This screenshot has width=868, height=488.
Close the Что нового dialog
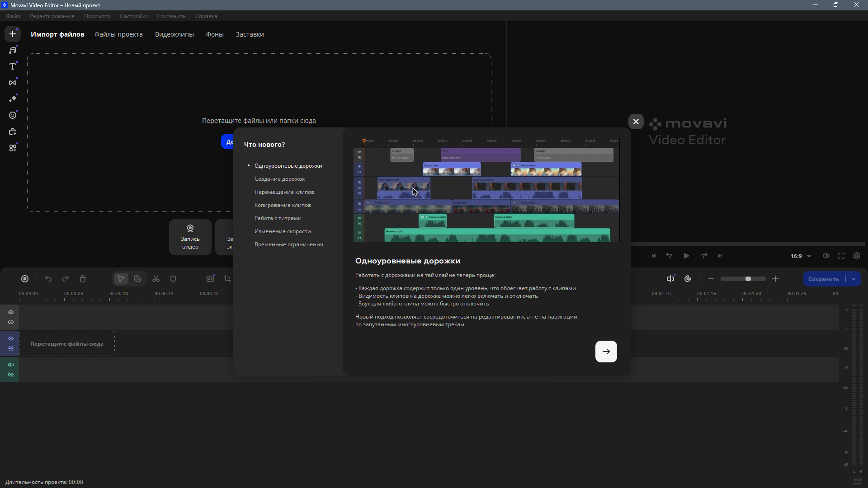point(636,122)
